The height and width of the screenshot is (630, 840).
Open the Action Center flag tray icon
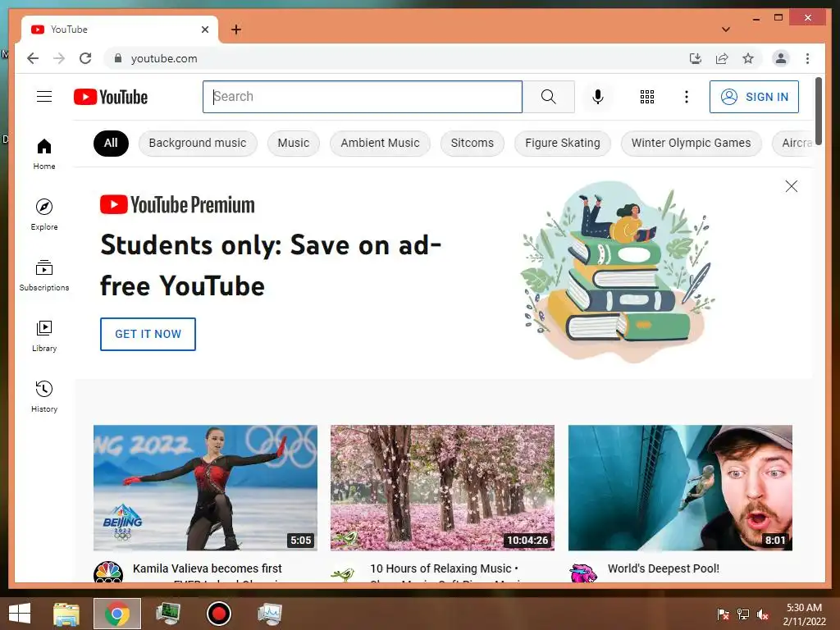coord(724,614)
